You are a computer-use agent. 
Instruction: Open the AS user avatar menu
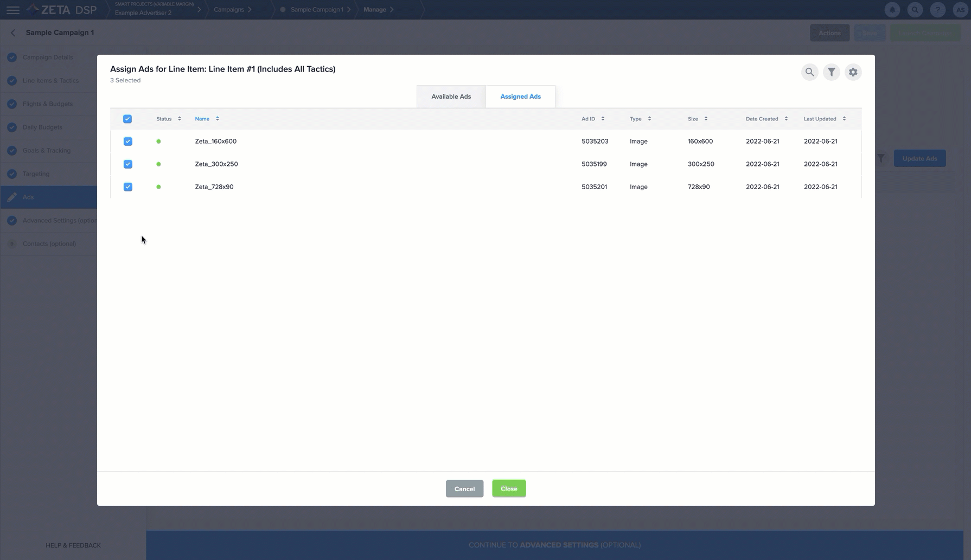click(960, 10)
